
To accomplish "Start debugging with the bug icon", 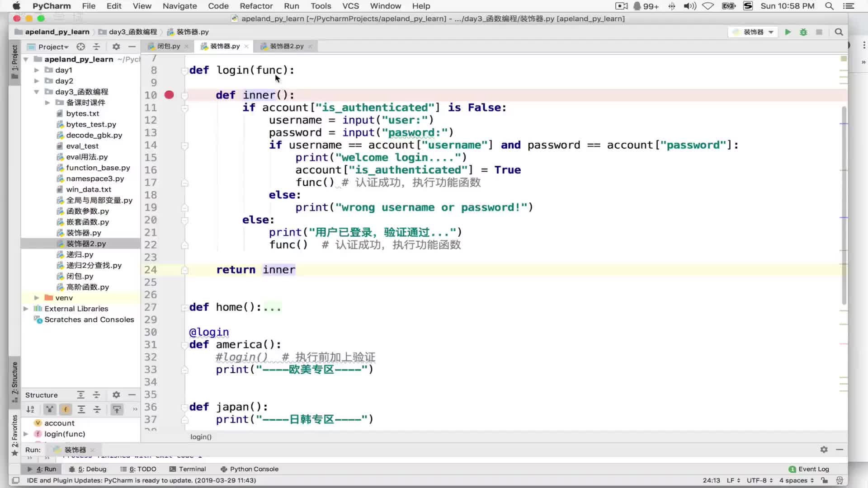I will coord(803,32).
